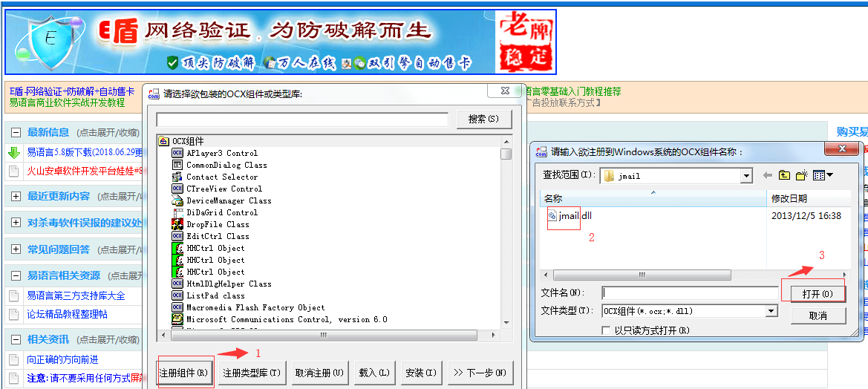Sort files by 修改日期 column header
The image size is (868, 389).
[x=809, y=199]
